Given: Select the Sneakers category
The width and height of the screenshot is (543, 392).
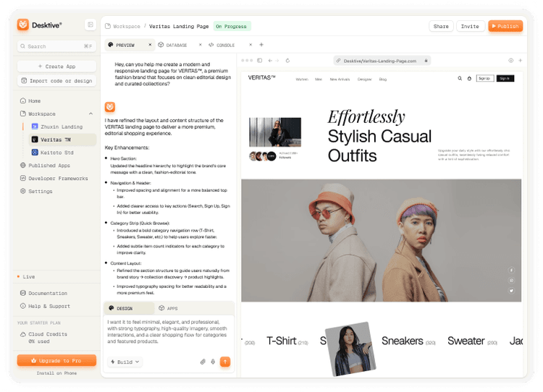Looking at the screenshot, I should point(408,341).
